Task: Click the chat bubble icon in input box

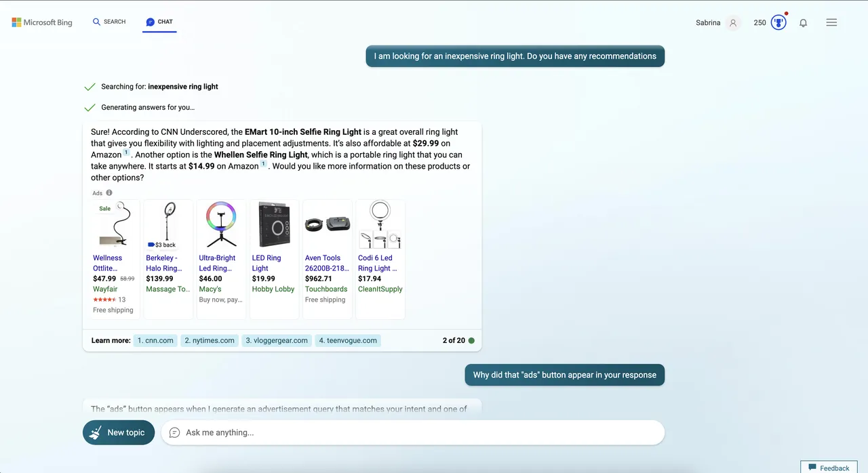Action: coord(174,432)
